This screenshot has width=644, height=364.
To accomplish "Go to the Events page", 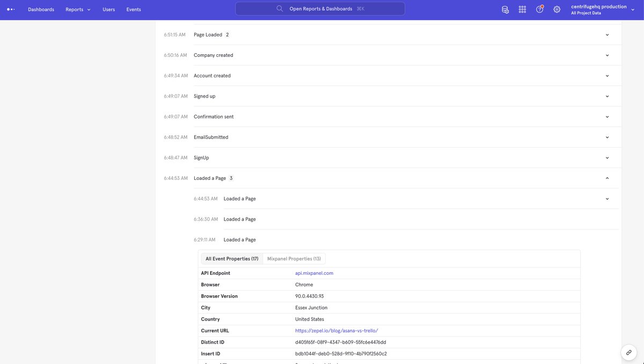I will point(134,10).
